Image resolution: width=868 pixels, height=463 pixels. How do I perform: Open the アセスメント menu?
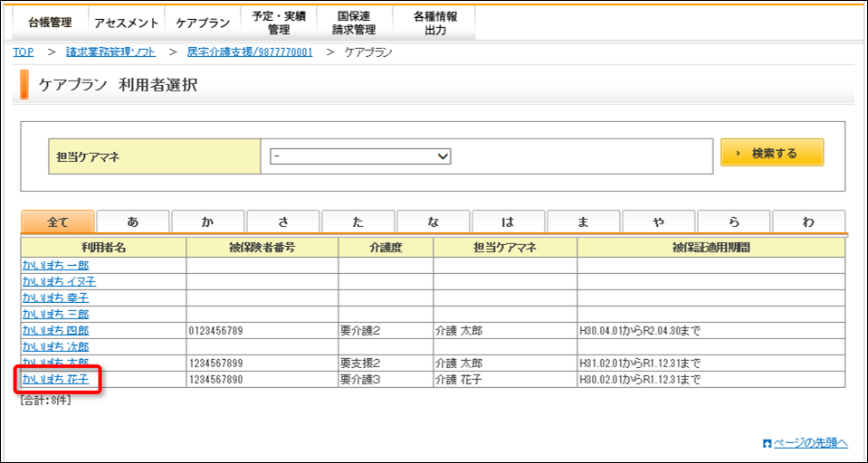[126, 24]
